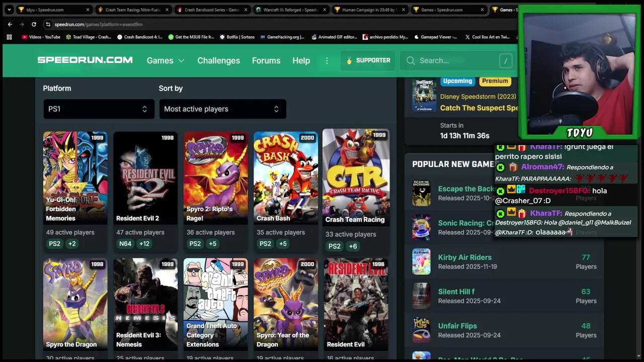Open the three-dot more menu
This screenshot has width=644, height=362.
pos(327,60)
